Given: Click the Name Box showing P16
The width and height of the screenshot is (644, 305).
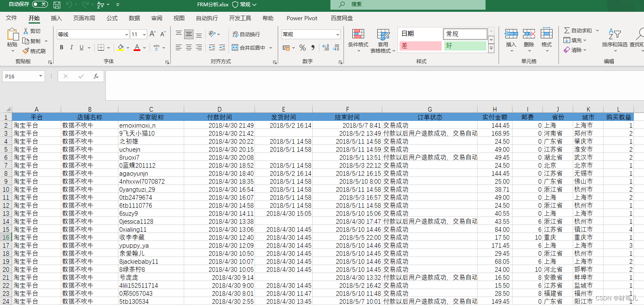Looking at the screenshot, I should tap(20, 76).
